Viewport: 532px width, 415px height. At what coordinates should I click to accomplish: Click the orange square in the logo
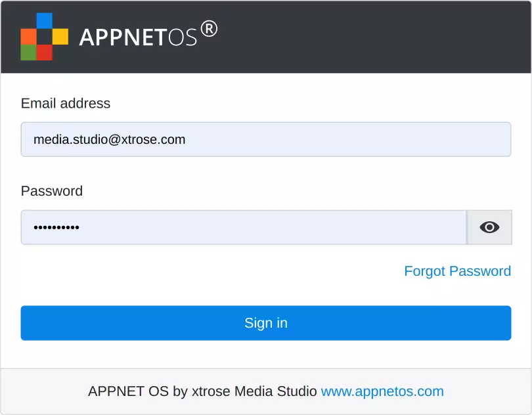pyautogui.click(x=28, y=37)
